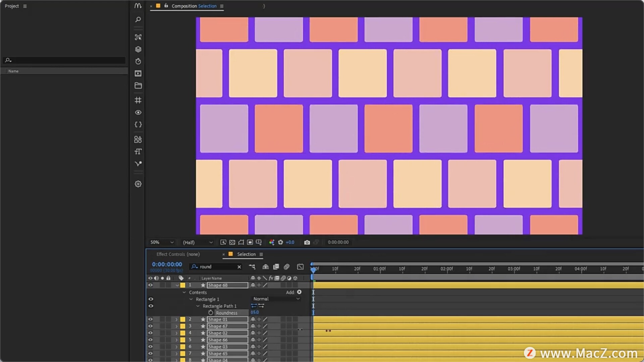The width and height of the screenshot is (644, 362).
Task: Click the Motion Blur enable icon
Action: tap(286, 267)
